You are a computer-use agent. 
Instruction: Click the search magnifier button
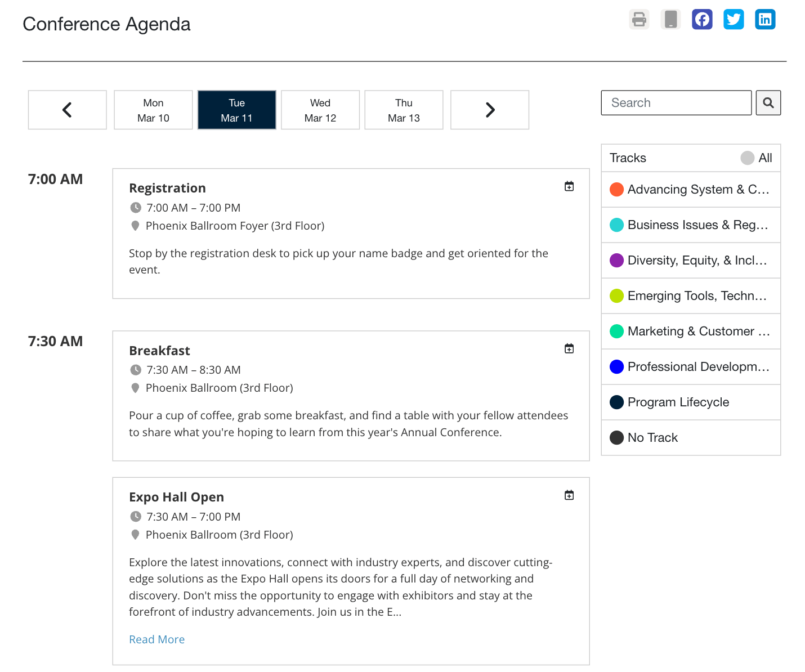click(768, 103)
